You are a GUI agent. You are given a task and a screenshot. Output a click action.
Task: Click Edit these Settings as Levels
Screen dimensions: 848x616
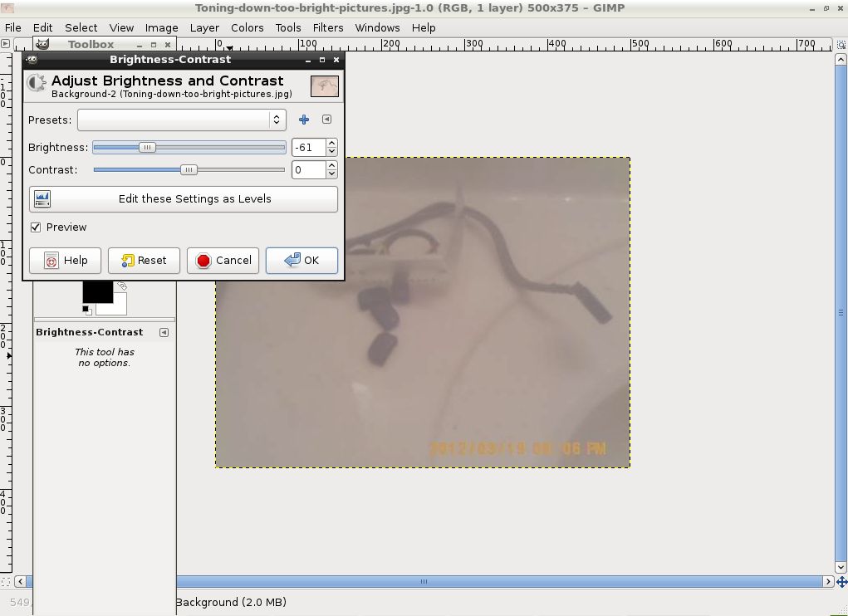click(x=184, y=199)
